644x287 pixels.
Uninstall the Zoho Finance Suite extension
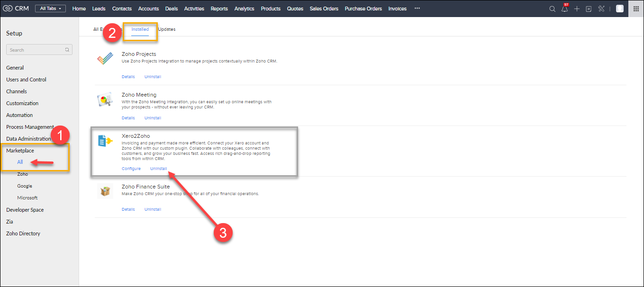(x=153, y=209)
